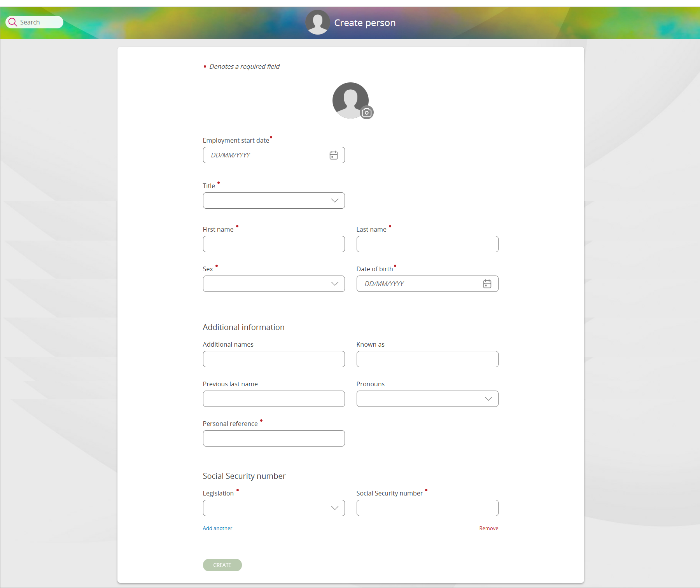Click the header profile avatar icon
Screen dimensions: 700x588
point(317,23)
